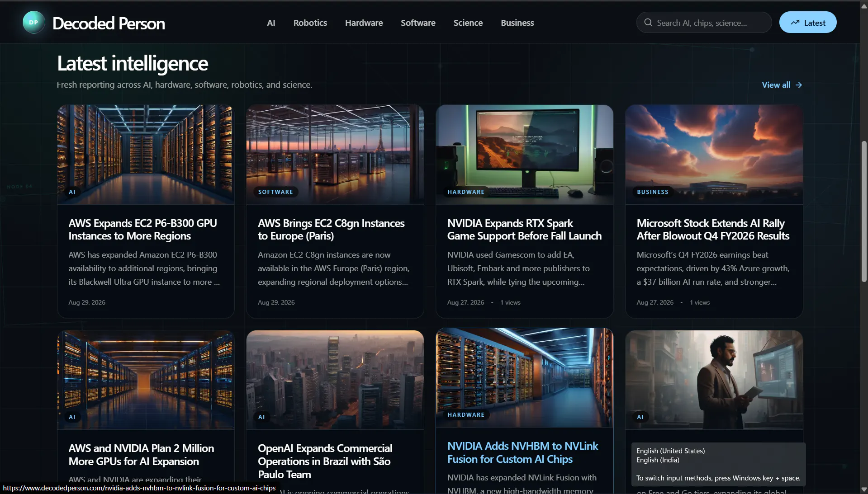Image resolution: width=868 pixels, height=494 pixels.
Task: Click the AI tag on OpenAI Brazil card
Action: pyautogui.click(x=261, y=417)
